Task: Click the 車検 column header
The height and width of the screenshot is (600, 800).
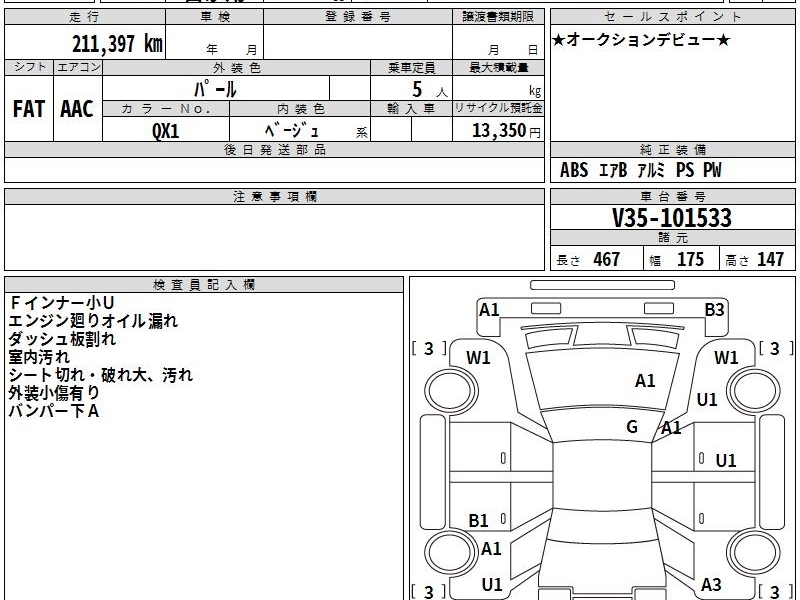Action: pyautogui.click(x=214, y=17)
